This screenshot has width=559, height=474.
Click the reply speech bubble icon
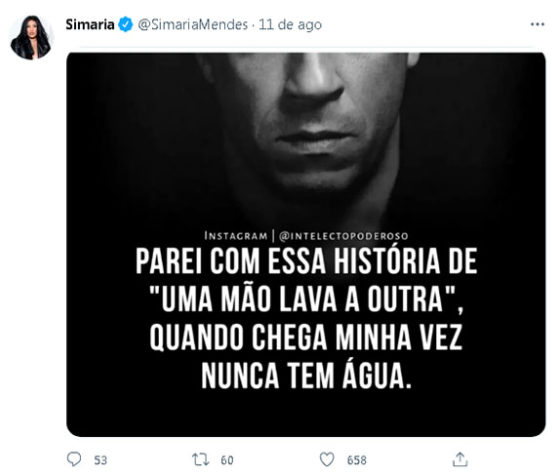point(74,459)
